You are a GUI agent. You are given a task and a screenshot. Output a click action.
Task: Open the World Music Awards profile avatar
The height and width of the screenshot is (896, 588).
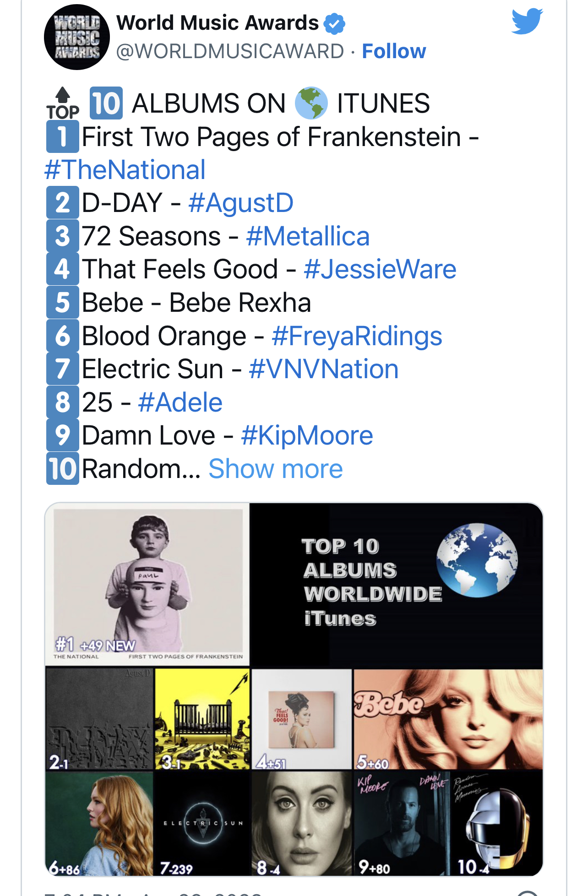tap(76, 37)
